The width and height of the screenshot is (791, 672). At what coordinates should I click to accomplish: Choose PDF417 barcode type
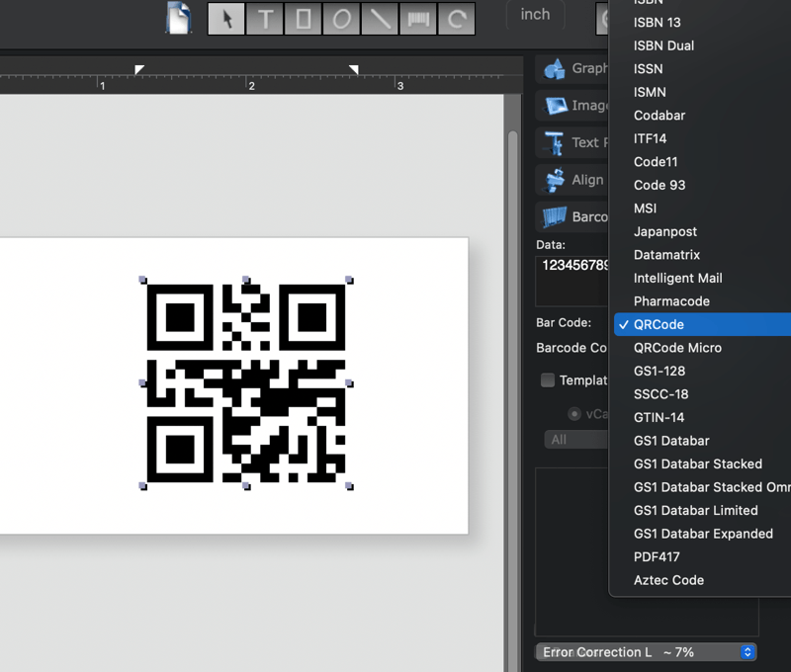point(658,557)
